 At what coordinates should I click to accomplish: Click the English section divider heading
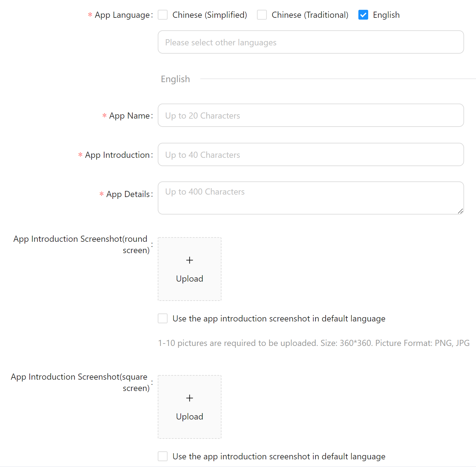tap(176, 79)
